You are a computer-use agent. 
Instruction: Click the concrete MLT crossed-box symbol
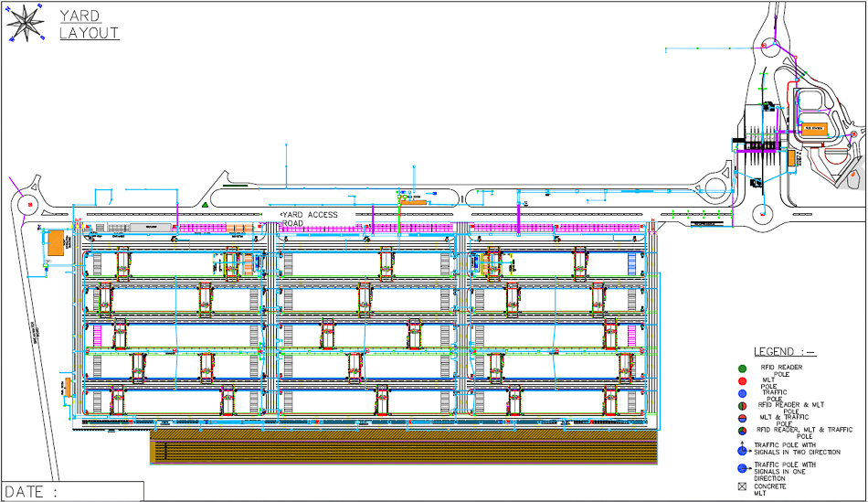click(x=743, y=486)
